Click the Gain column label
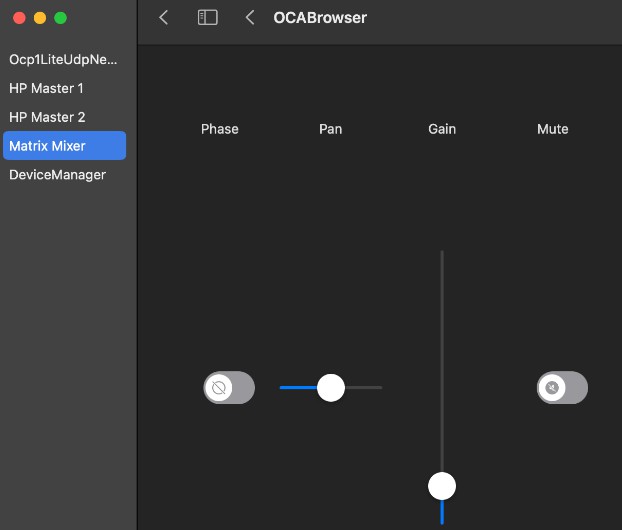This screenshot has height=530, width=622. [x=442, y=129]
